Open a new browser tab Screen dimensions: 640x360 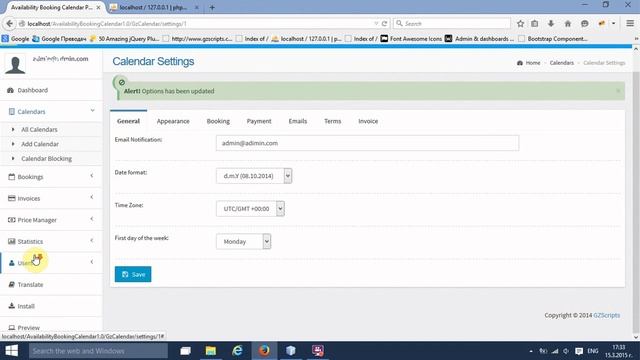(x=212, y=7)
